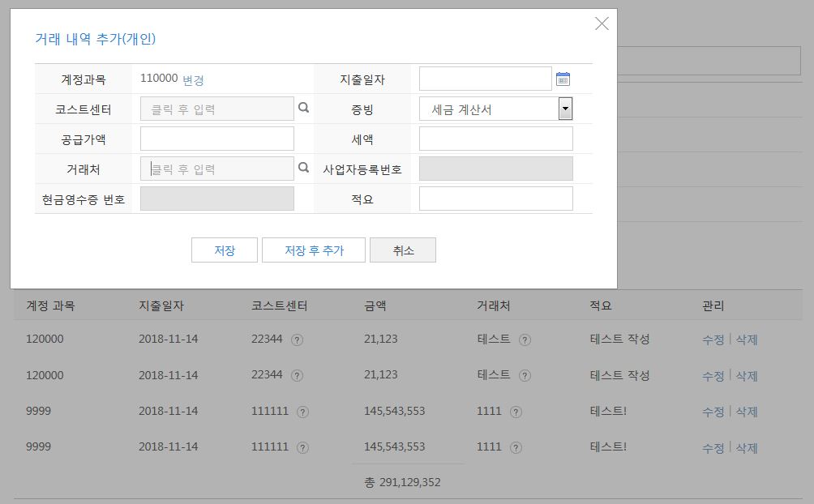
Task: Click help icon beside 1111 in third row
Action: [x=516, y=412]
